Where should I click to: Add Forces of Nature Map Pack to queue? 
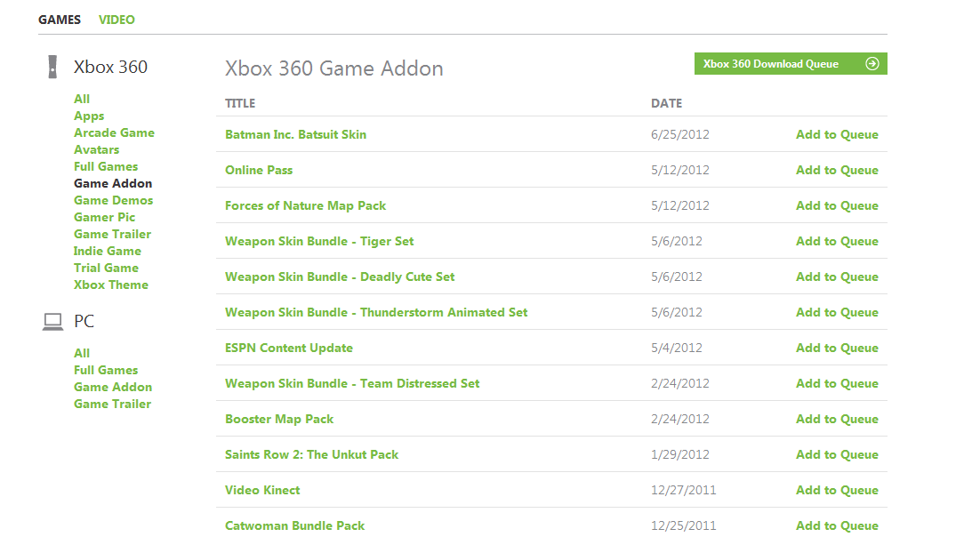(x=837, y=205)
